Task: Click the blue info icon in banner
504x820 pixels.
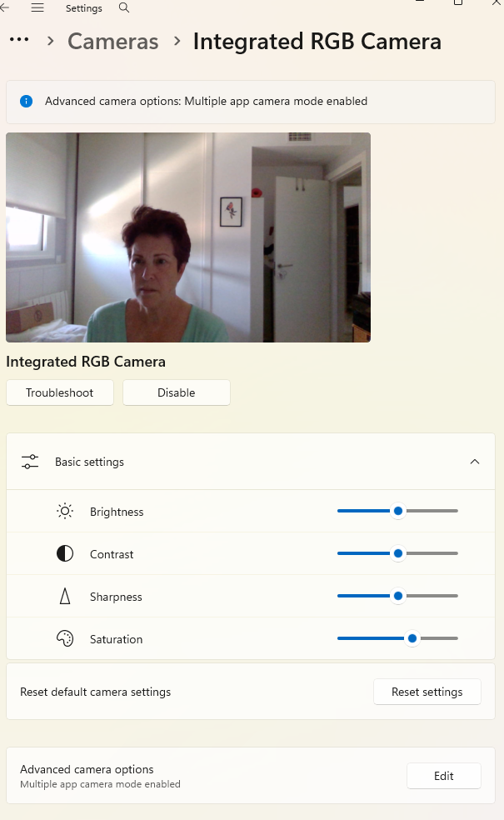Action: (26, 102)
